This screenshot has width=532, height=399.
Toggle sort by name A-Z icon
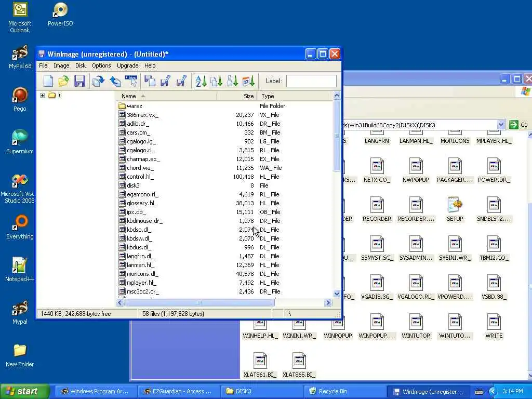[201, 81]
